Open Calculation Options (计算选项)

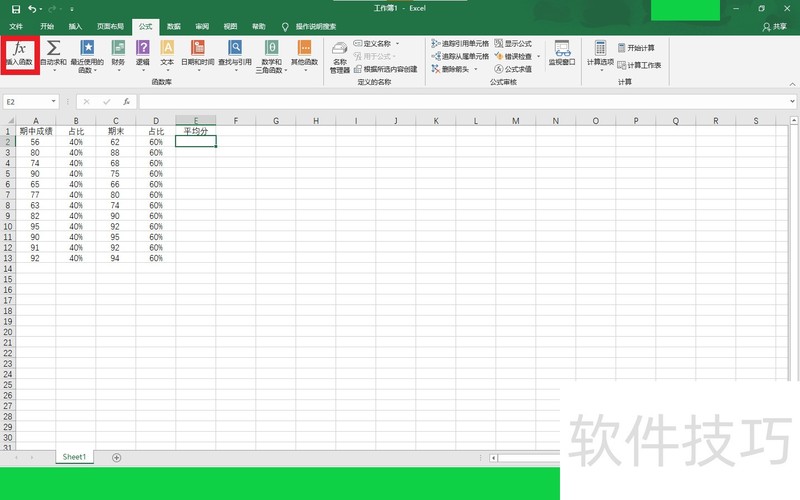[601, 55]
